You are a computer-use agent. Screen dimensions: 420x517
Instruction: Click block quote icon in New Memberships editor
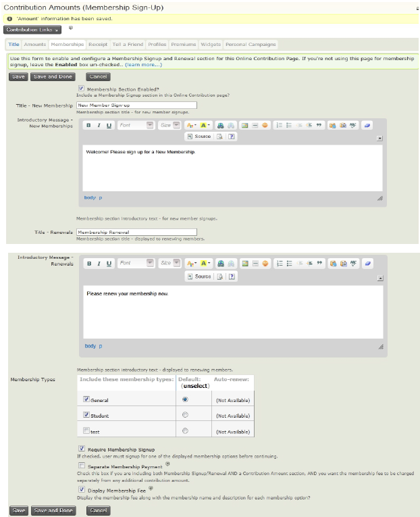coord(319,125)
